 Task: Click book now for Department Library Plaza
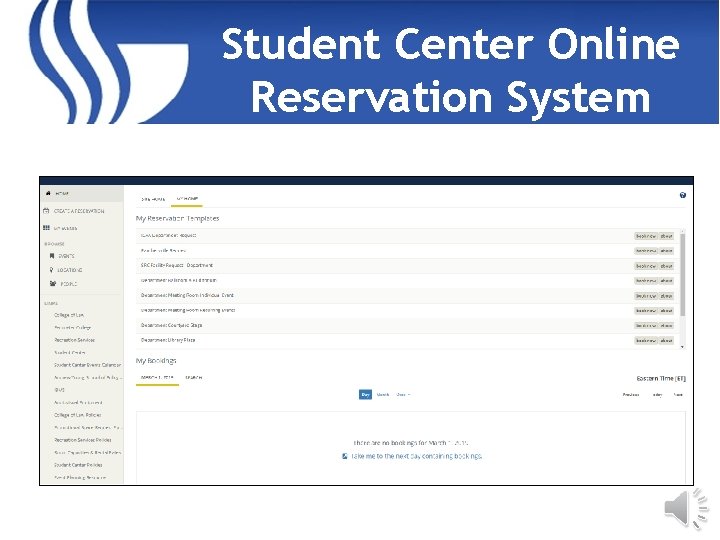click(646, 341)
